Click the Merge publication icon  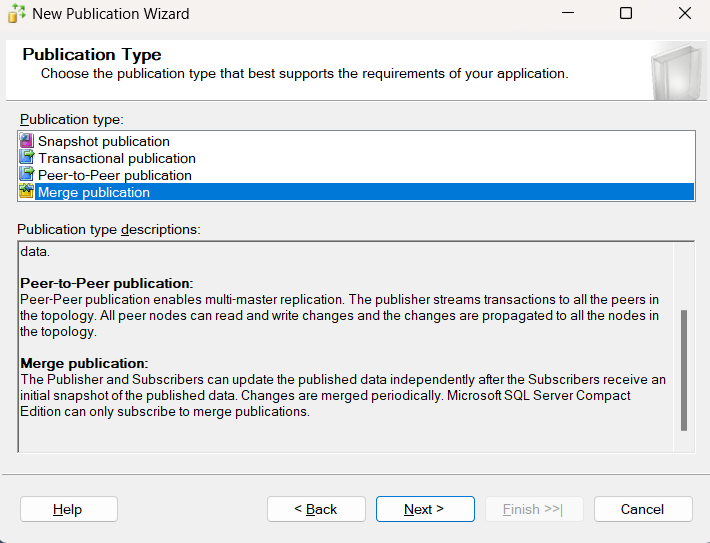(x=27, y=192)
